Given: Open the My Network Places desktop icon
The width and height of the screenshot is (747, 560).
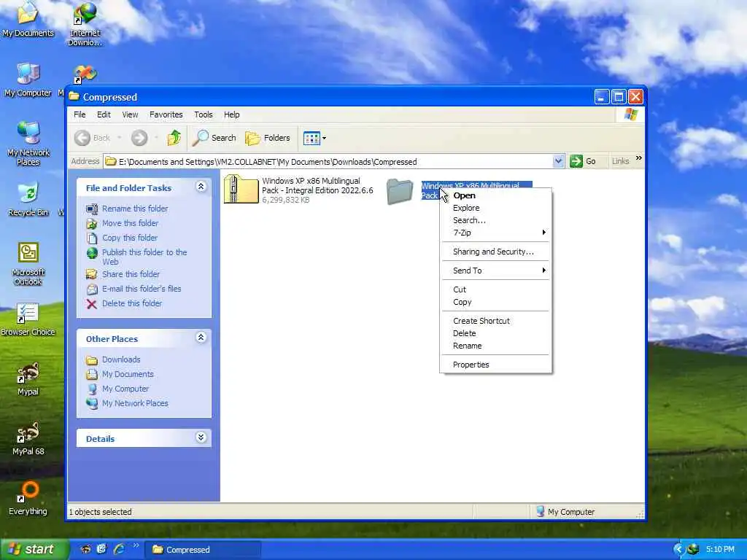Looking at the screenshot, I should 28,144.
